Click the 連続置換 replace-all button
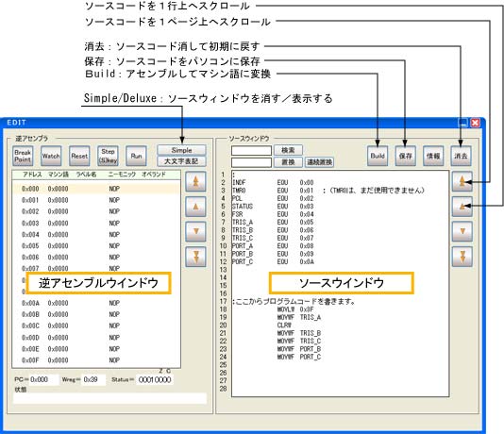Screen dimensions: 504x434 (319, 162)
